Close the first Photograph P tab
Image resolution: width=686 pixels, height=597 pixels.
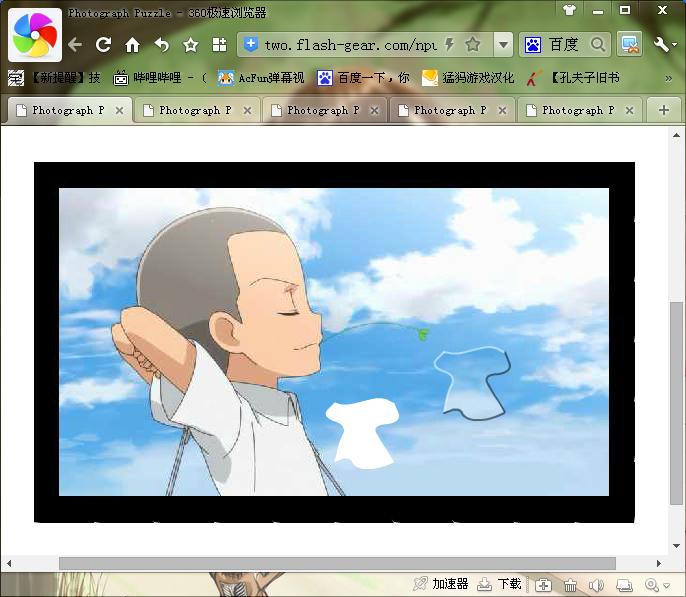119,111
